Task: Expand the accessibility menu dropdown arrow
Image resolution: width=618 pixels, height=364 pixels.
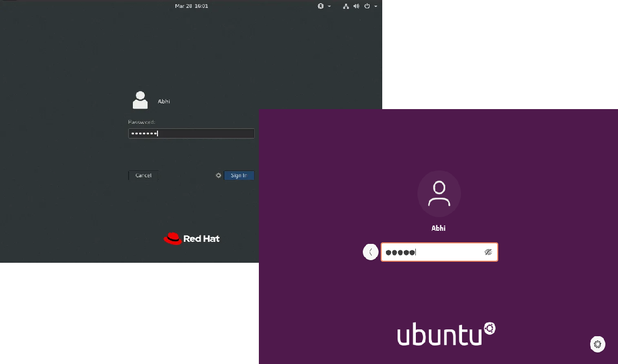Action: pos(329,6)
